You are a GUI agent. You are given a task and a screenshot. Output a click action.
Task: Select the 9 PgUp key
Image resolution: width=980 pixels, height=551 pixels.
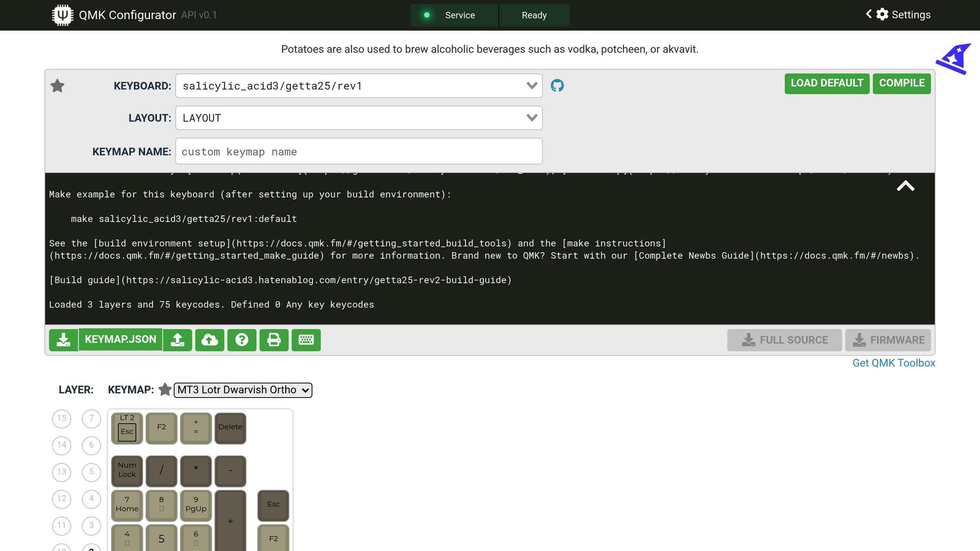point(196,506)
